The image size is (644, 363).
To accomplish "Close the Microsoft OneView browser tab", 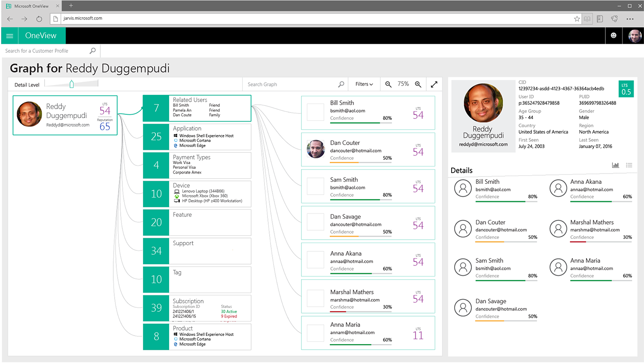I will point(58,6).
